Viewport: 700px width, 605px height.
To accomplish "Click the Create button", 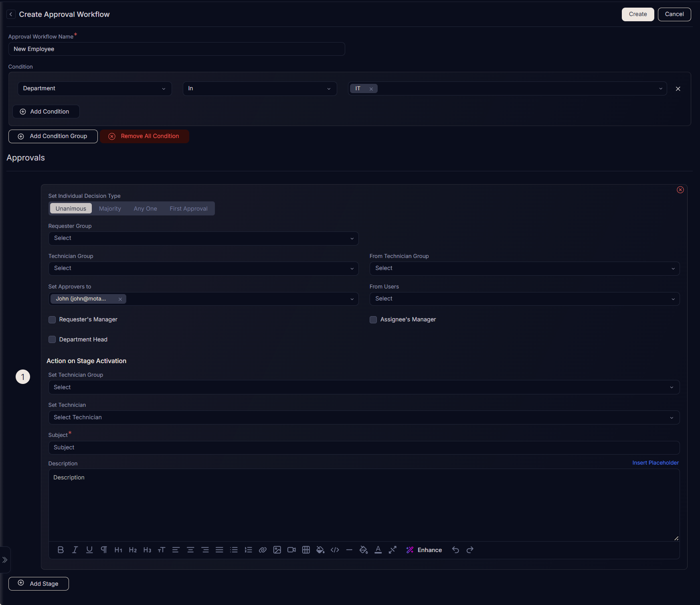I will 638,14.
